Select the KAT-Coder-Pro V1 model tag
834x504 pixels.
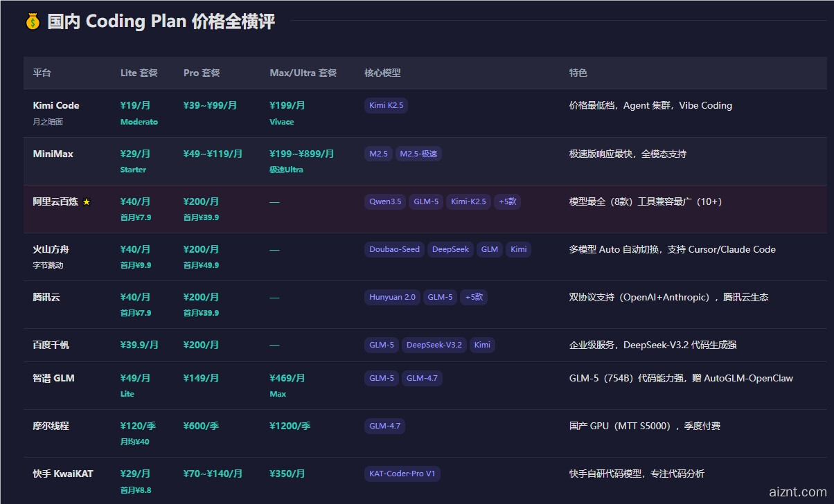[402, 474]
